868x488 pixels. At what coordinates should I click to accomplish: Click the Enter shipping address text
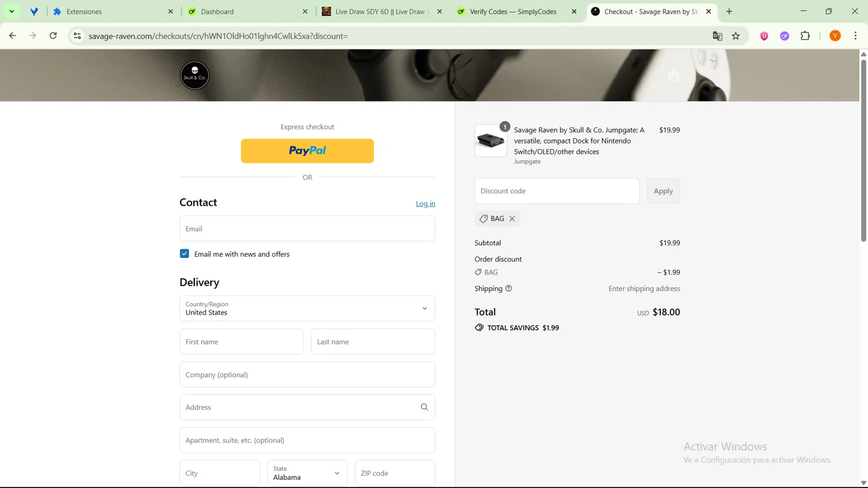(x=644, y=289)
